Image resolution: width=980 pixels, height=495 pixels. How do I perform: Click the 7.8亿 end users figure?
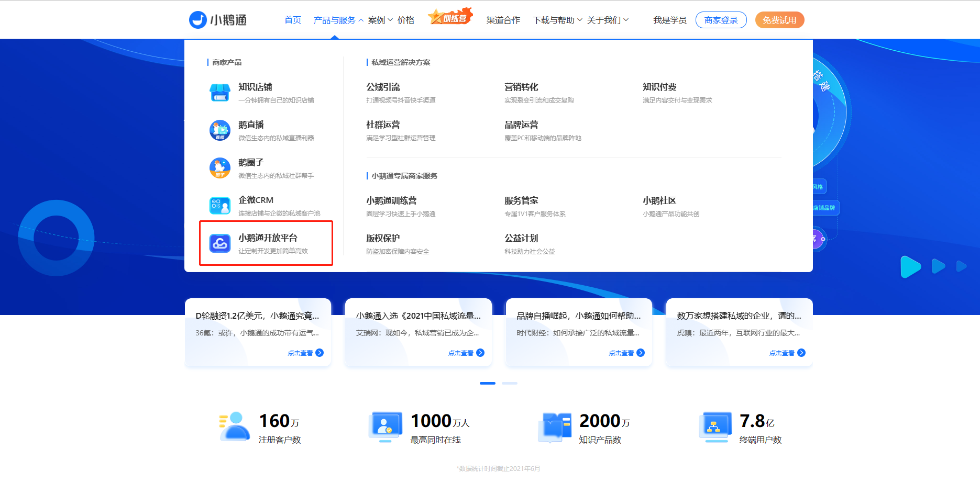coord(757,421)
